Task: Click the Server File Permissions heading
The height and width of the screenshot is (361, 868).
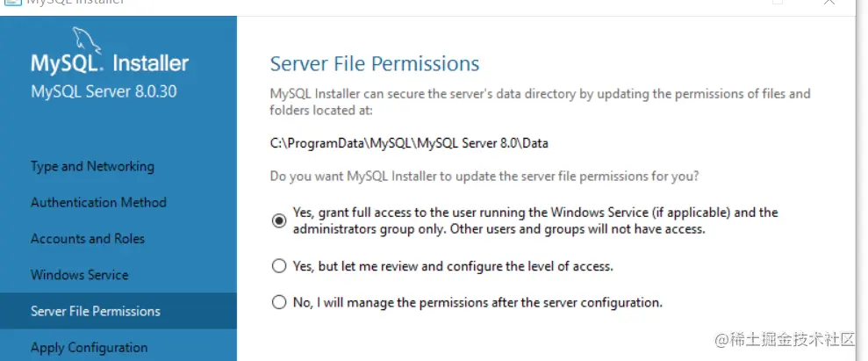Action: 375,63
